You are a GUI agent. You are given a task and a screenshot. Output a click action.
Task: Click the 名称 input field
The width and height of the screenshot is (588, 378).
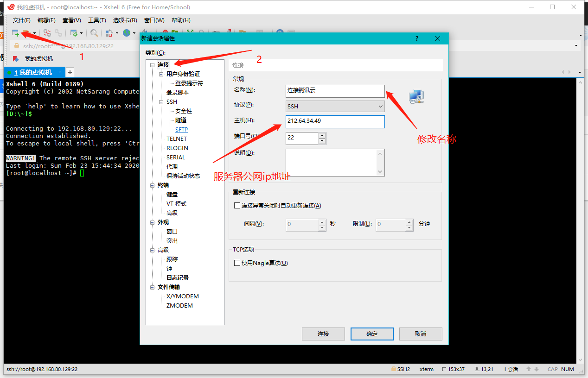(x=335, y=91)
